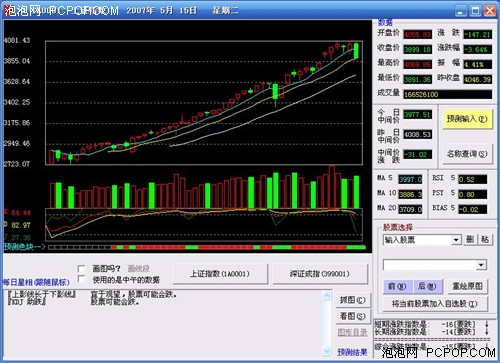Capture chart with 抓图(C) button

(x=353, y=300)
